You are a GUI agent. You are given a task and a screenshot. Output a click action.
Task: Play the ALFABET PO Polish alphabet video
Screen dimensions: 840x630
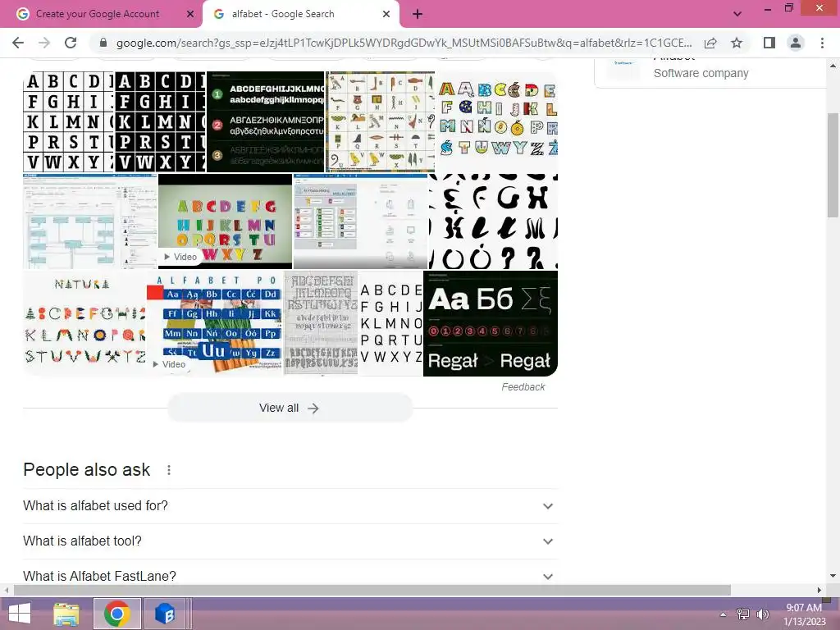point(215,323)
